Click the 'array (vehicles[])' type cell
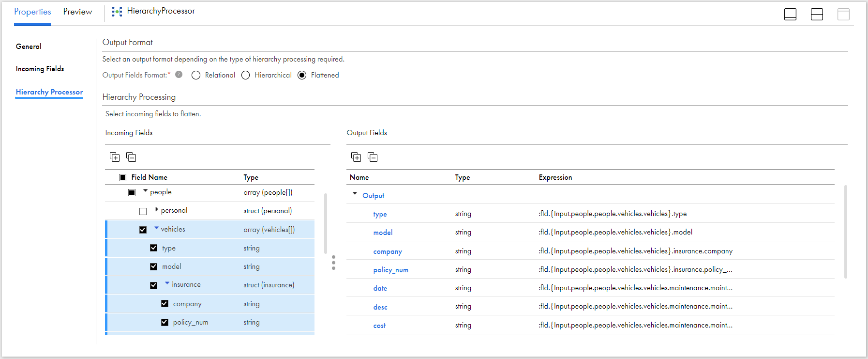This screenshot has width=868, height=359. point(269,230)
